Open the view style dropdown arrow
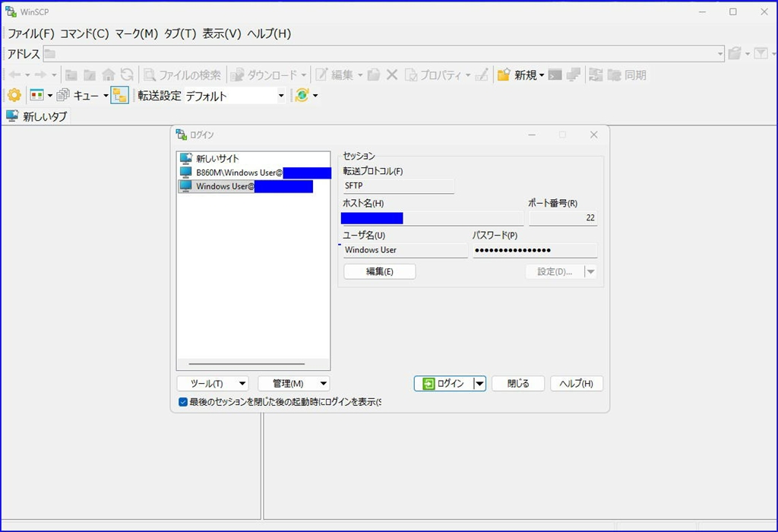Image resolution: width=778 pixels, height=532 pixels. 49,95
